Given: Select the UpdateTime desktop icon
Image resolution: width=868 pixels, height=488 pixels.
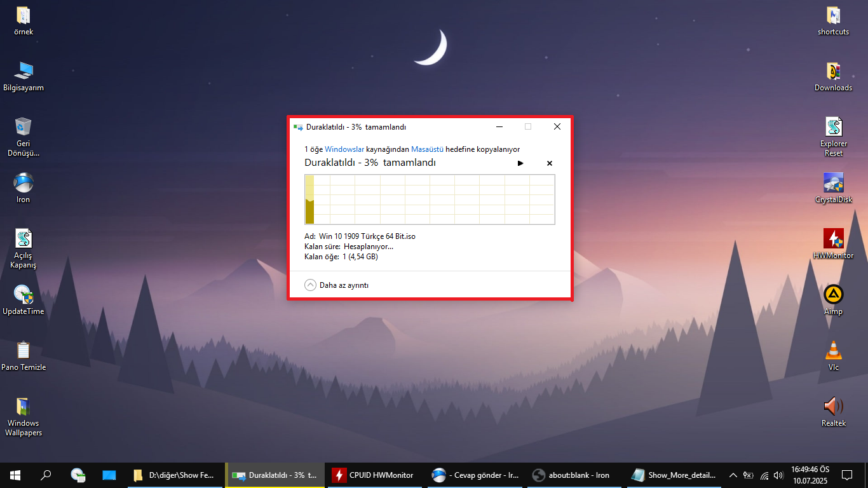Looking at the screenshot, I should [x=24, y=301].
